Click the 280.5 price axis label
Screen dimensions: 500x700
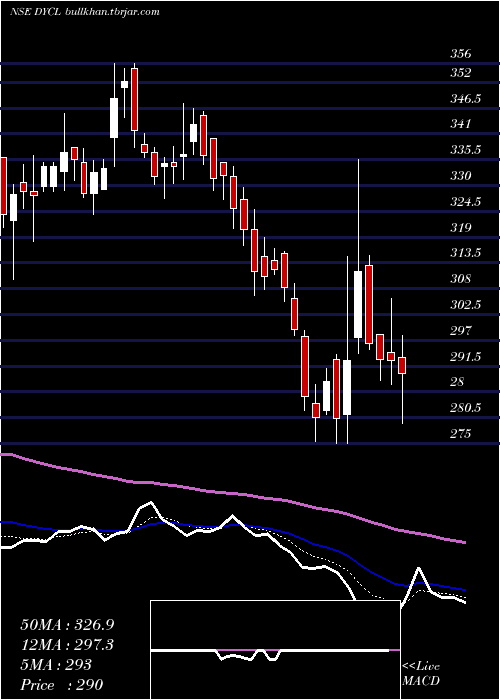(465, 408)
